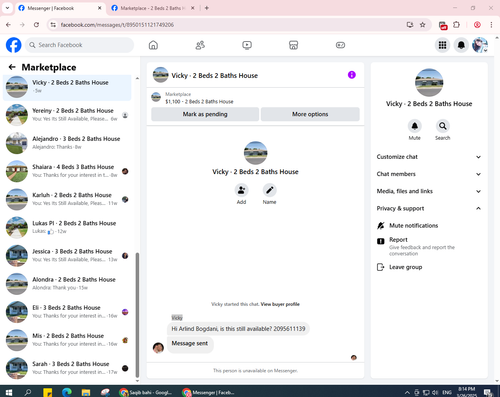The image size is (500, 397).
Task: Open the $1,100 - 2 Beds 2 Baths House listing link
Action: coord(199,102)
